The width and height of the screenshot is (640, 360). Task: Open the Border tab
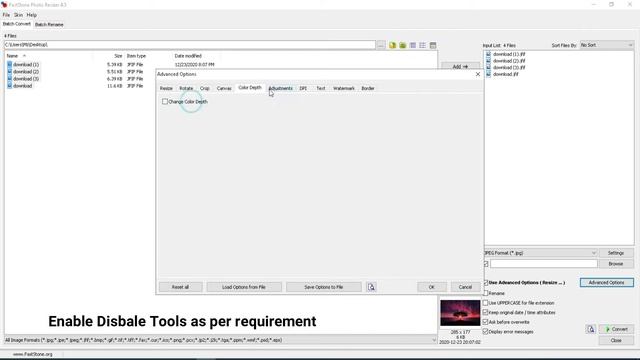(368, 88)
